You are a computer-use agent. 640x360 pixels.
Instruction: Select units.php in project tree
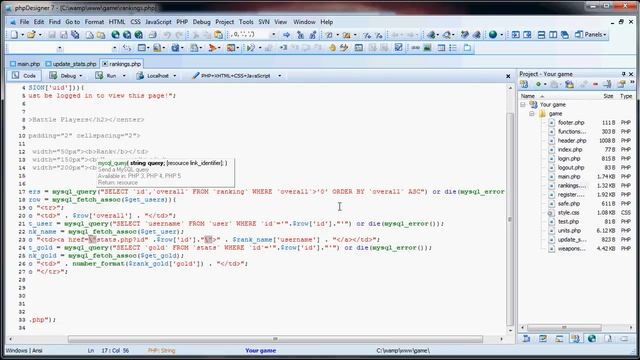coord(569,231)
